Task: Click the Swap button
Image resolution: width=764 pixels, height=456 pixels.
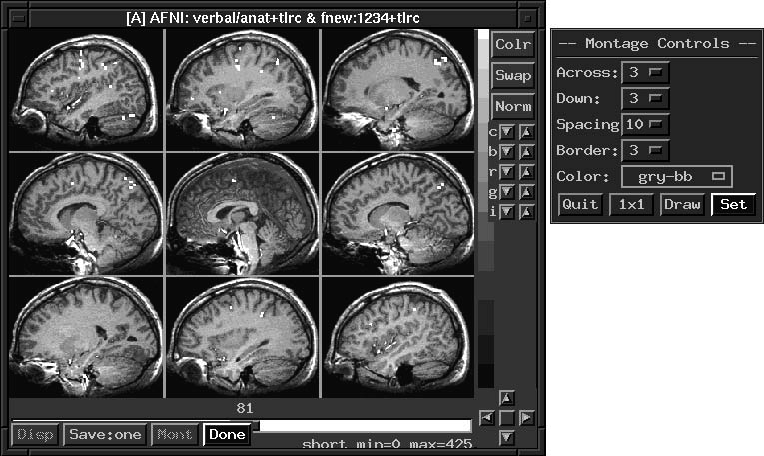Action: [513, 76]
